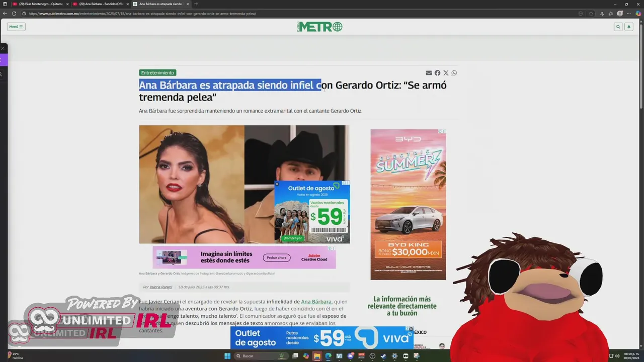Open Microsoft Edge from taskbar
The height and width of the screenshot is (362, 644).
(x=328, y=356)
